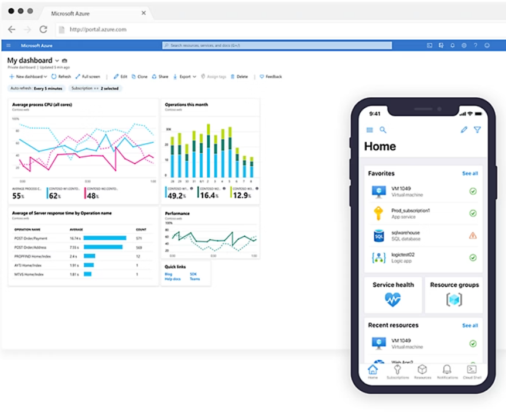Go forward in the browser

[28, 30]
